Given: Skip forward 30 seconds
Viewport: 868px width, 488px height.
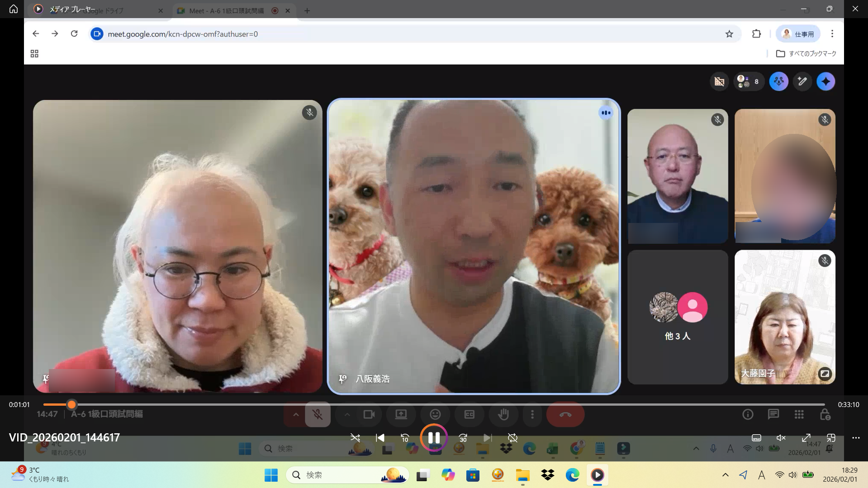Looking at the screenshot, I should pyautogui.click(x=463, y=438).
